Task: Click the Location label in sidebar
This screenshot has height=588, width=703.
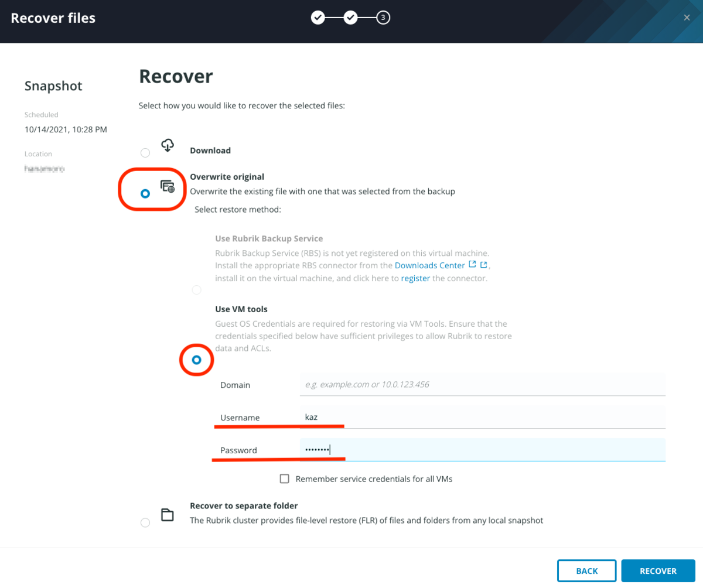Action: click(x=39, y=154)
